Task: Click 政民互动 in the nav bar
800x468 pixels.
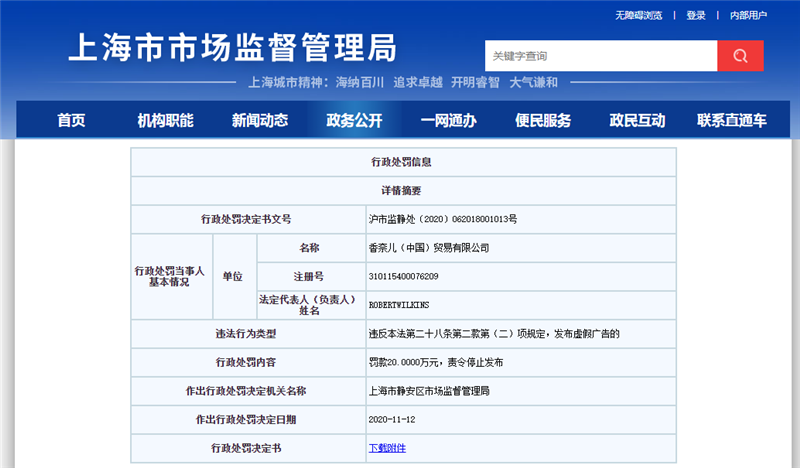Action: [637, 121]
